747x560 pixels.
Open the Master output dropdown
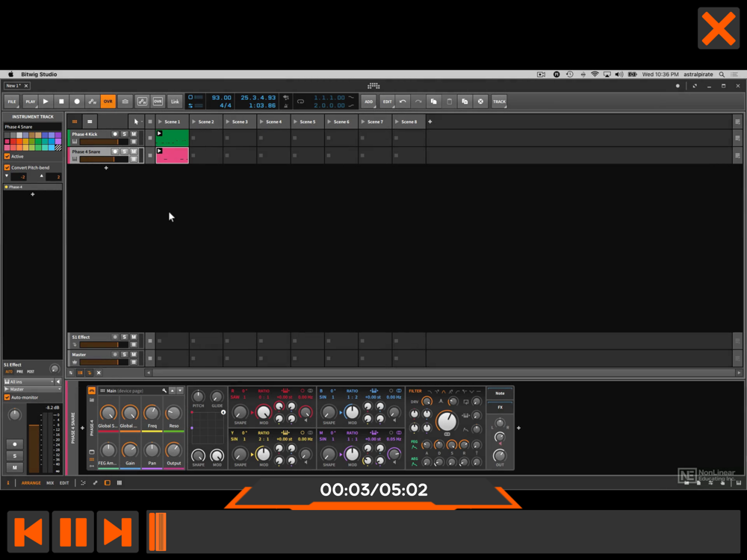[x=32, y=389]
